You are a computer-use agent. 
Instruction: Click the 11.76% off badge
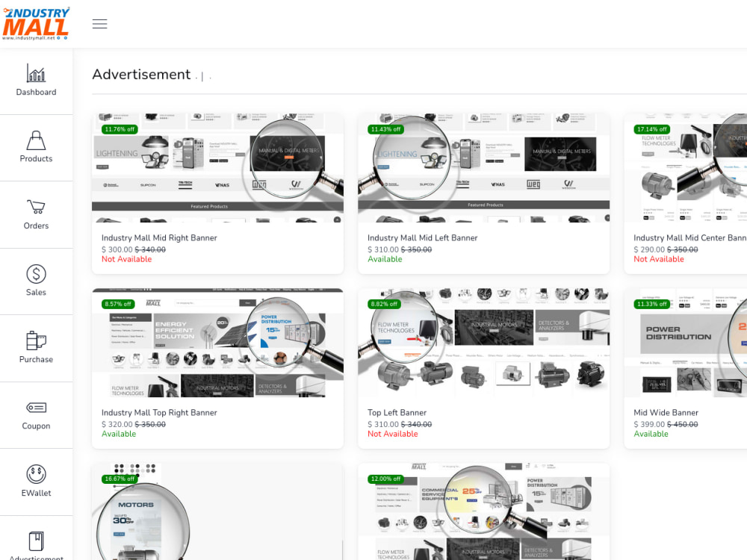coord(120,129)
